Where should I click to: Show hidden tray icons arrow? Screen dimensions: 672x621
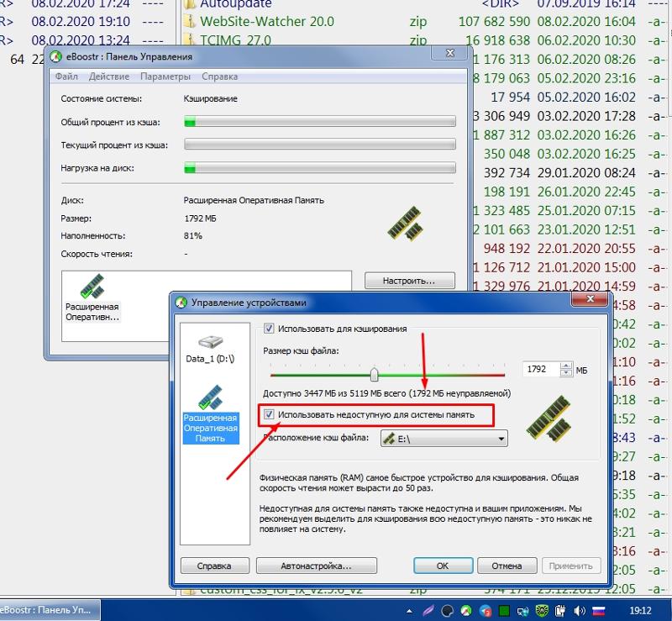coord(410,611)
